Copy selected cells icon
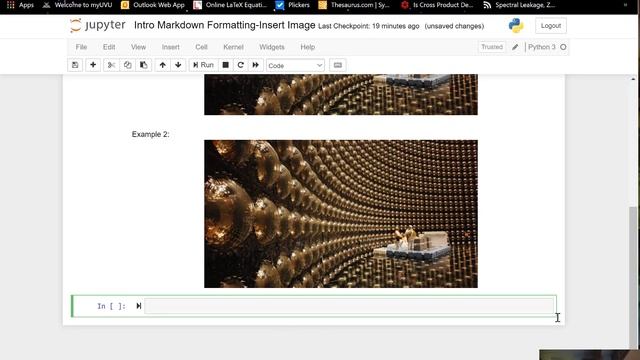The width and height of the screenshot is (640, 360). (127, 65)
